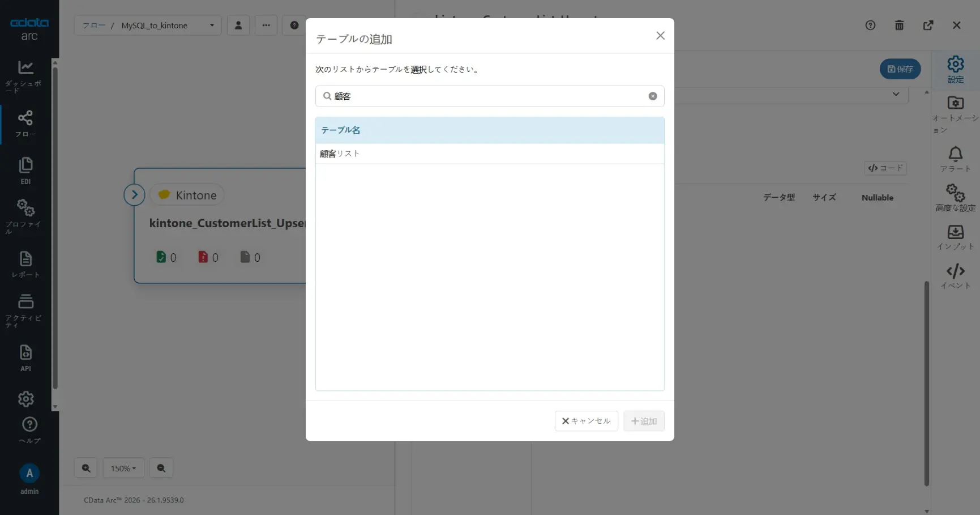Image resolution: width=980 pixels, height=515 pixels.
Task: Click the 追加 button to add the table
Action: coord(643,421)
